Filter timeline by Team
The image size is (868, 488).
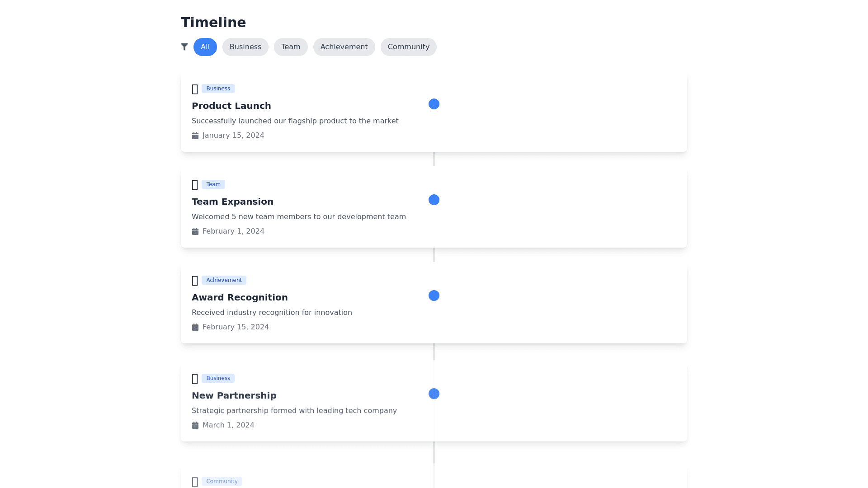point(291,47)
